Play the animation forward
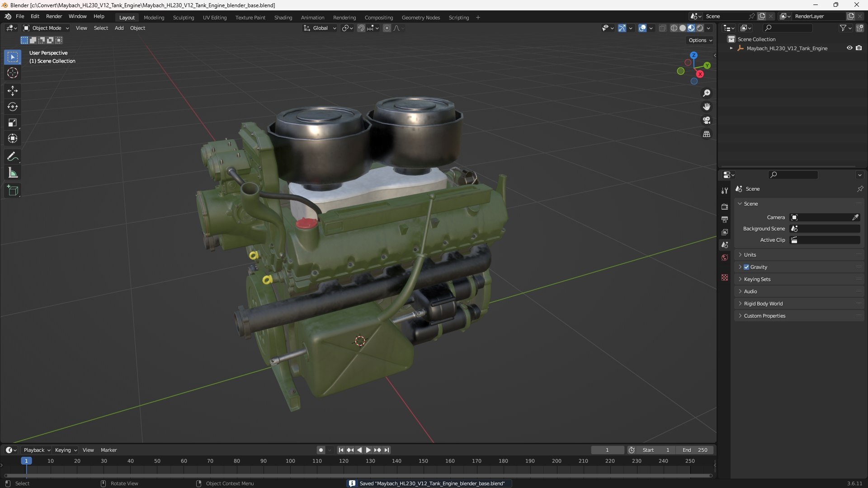Screen dimensions: 868x488 [368, 450]
